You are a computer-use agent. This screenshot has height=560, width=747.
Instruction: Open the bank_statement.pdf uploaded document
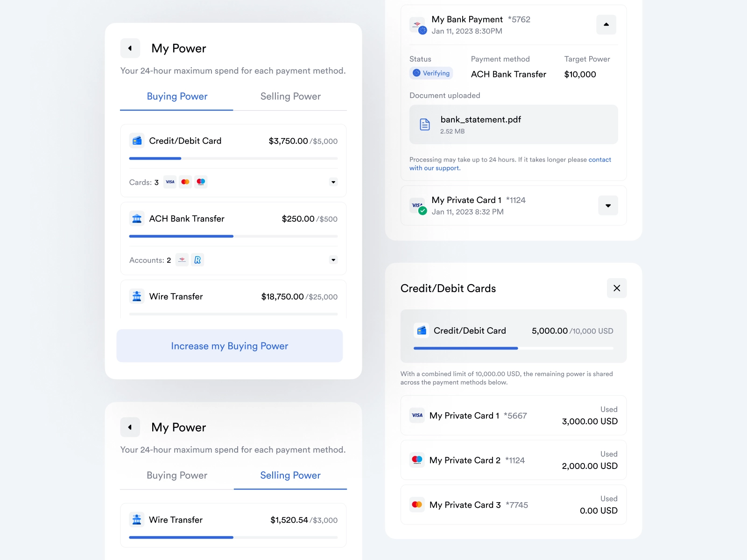[514, 124]
